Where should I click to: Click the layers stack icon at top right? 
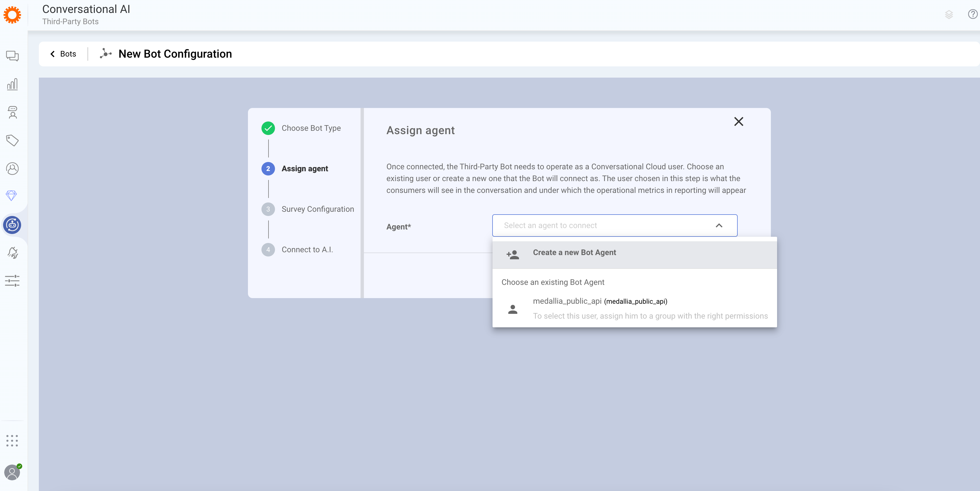(949, 14)
